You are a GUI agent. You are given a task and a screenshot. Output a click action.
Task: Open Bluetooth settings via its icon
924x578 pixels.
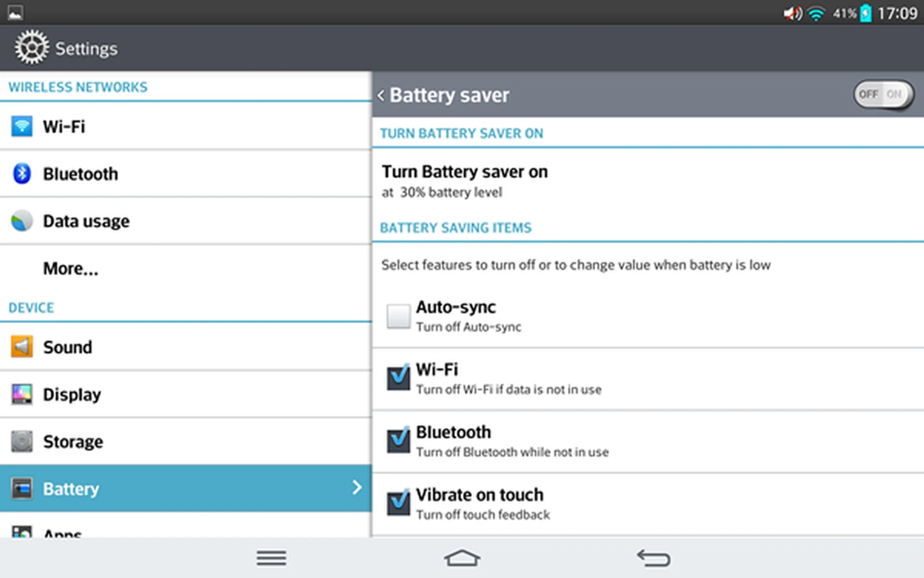click(x=22, y=174)
